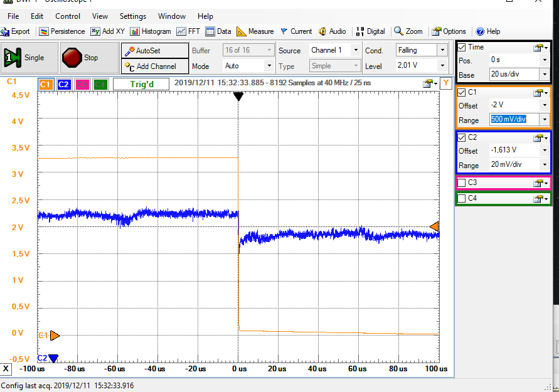The image size is (559, 392).
Task: Click the Audio speaker icon
Action: [333, 31]
